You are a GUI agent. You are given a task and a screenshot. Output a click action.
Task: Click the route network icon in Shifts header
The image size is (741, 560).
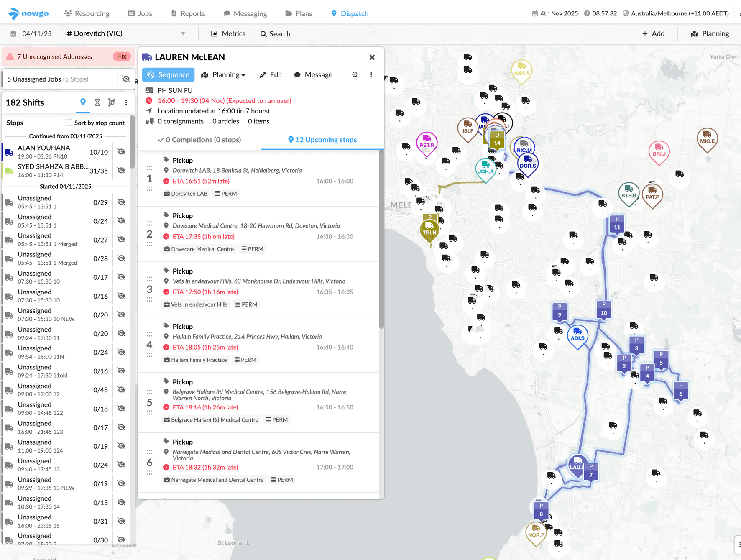click(112, 102)
